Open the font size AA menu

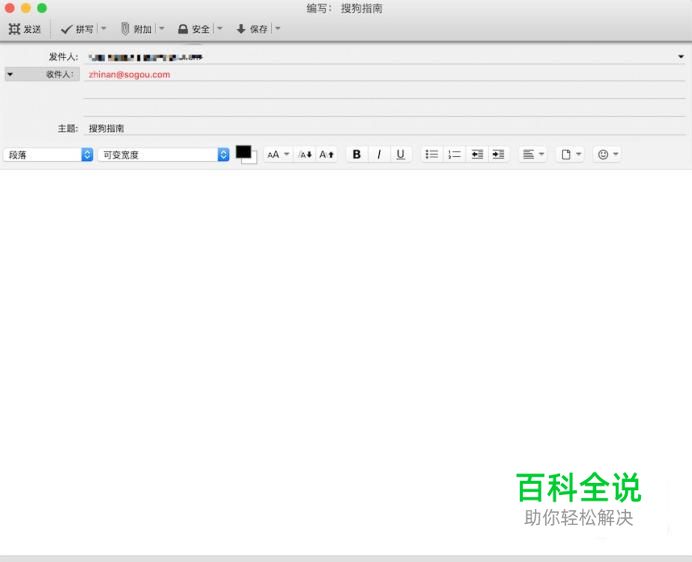pyautogui.click(x=278, y=155)
